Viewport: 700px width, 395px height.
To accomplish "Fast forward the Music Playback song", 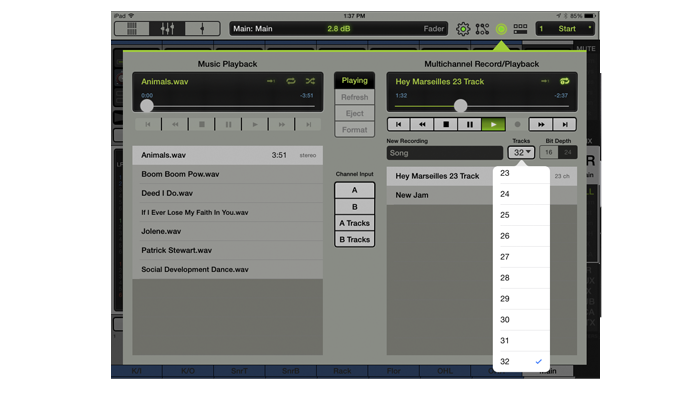I will point(282,125).
